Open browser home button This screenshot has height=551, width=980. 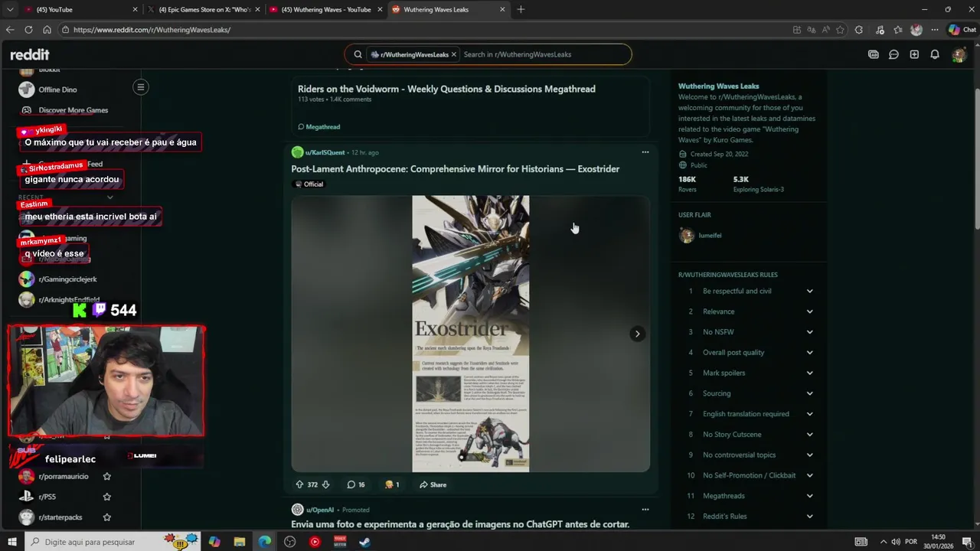(x=47, y=30)
